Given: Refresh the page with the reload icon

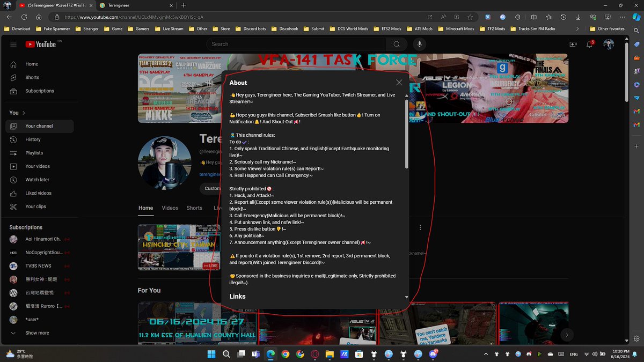Looking at the screenshot, I should coord(24,17).
